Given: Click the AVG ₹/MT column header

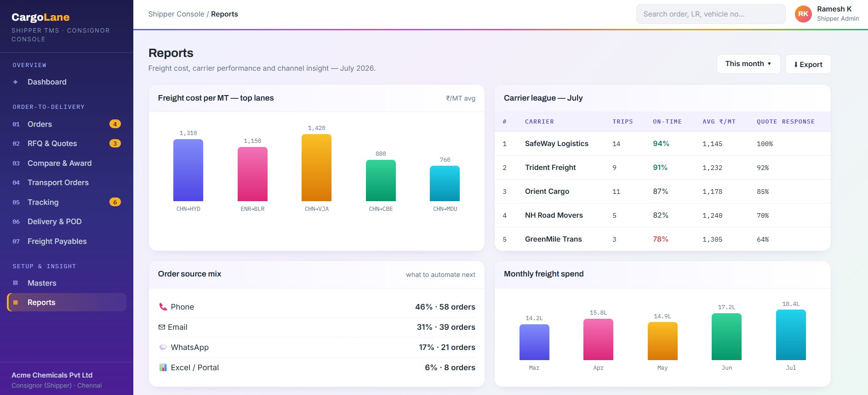Looking at the screenshot, I should pos(719,122).
